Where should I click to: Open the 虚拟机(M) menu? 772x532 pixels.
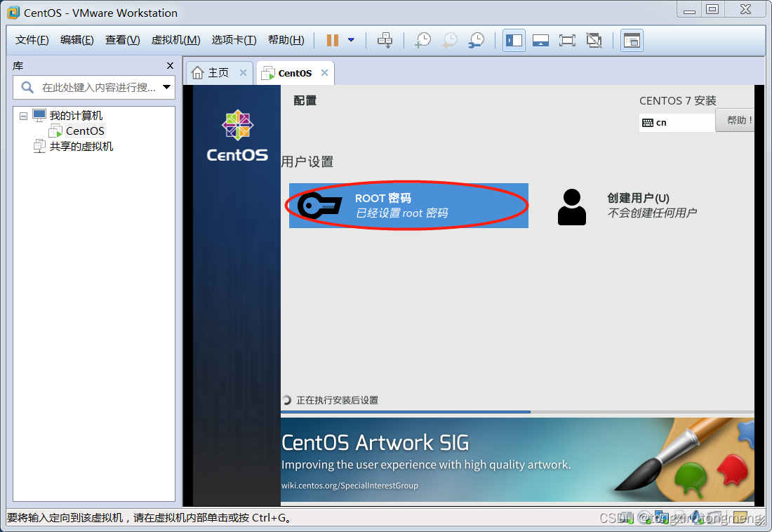[x=175, y=40]
